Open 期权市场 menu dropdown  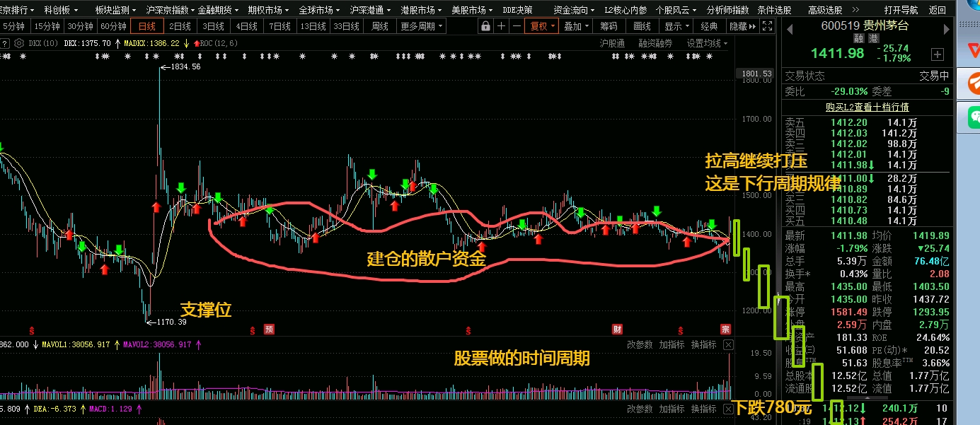click(x=269, y=10)
